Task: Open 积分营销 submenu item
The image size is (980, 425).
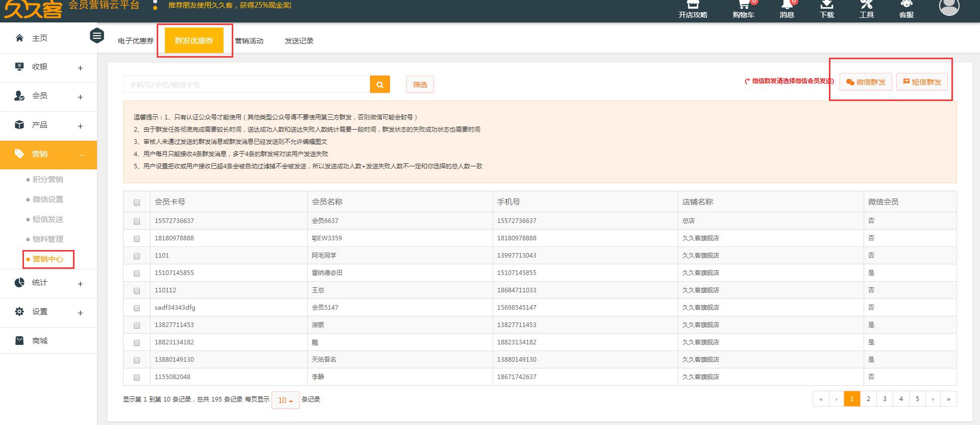Action: tap(47, 180)
